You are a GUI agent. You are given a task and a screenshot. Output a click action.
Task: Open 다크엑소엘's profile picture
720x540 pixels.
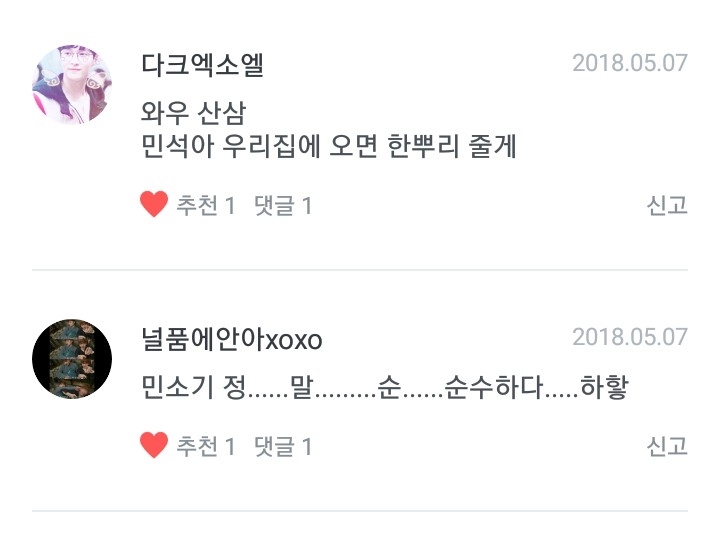72,84
